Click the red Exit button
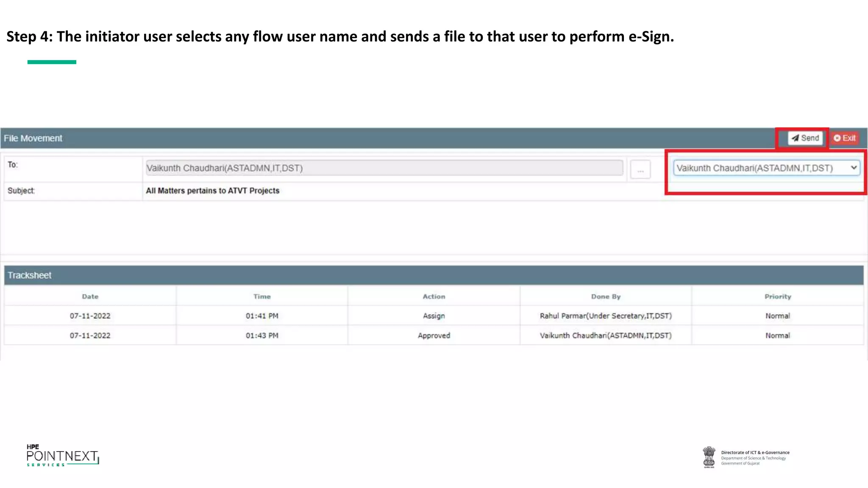The height and width of the screenshot is (488, 868). point(844,138)
